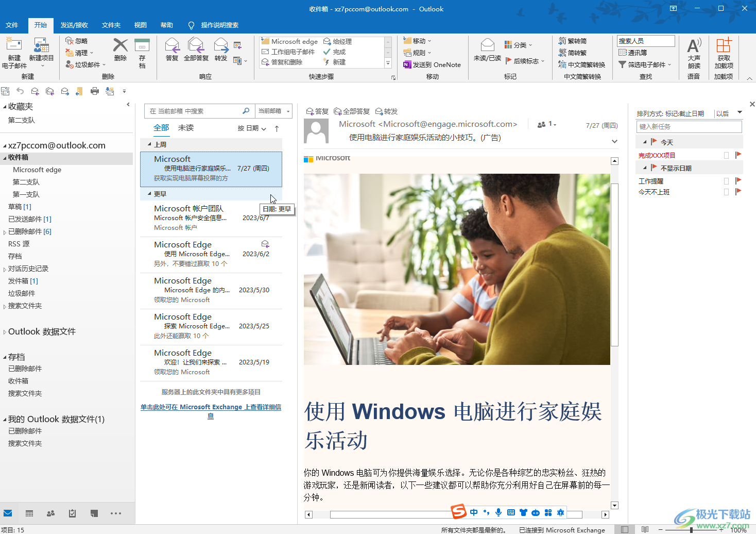
Task: Check category box for 今天不上班
Action: pos(726,192)
